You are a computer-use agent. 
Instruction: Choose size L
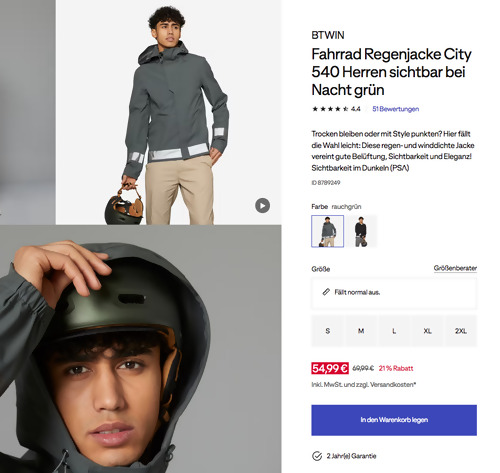[x=394, y=331]
